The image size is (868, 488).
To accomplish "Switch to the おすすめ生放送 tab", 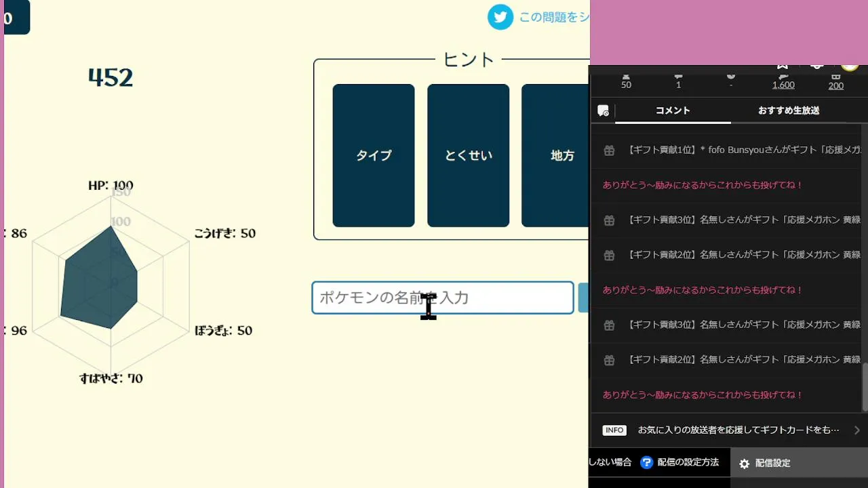I will pos(789,110).
